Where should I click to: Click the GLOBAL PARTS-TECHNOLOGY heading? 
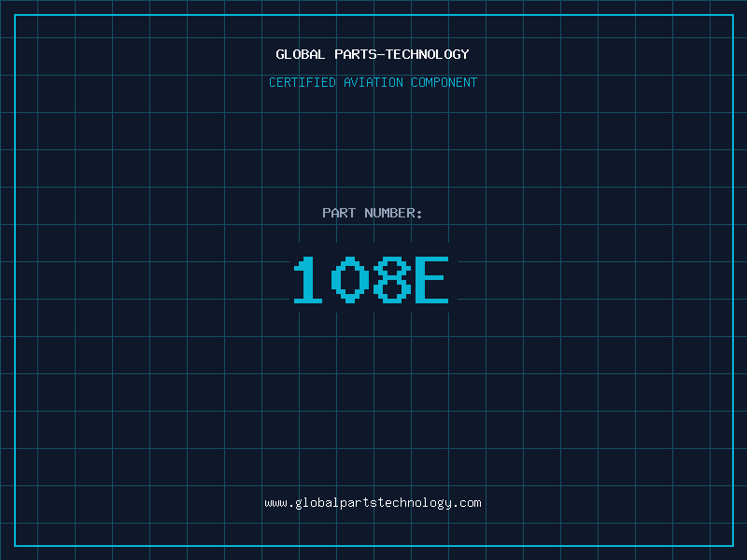(x=373, y=54)
